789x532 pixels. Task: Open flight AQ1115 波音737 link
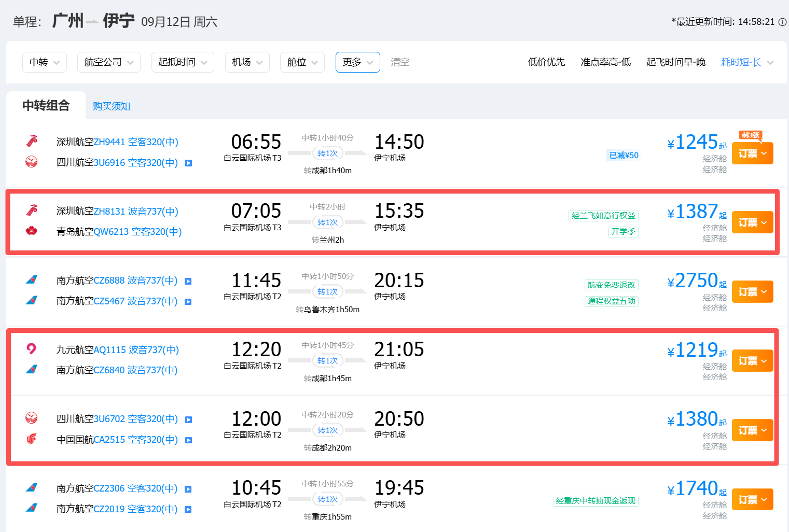(x=136, y=350)
